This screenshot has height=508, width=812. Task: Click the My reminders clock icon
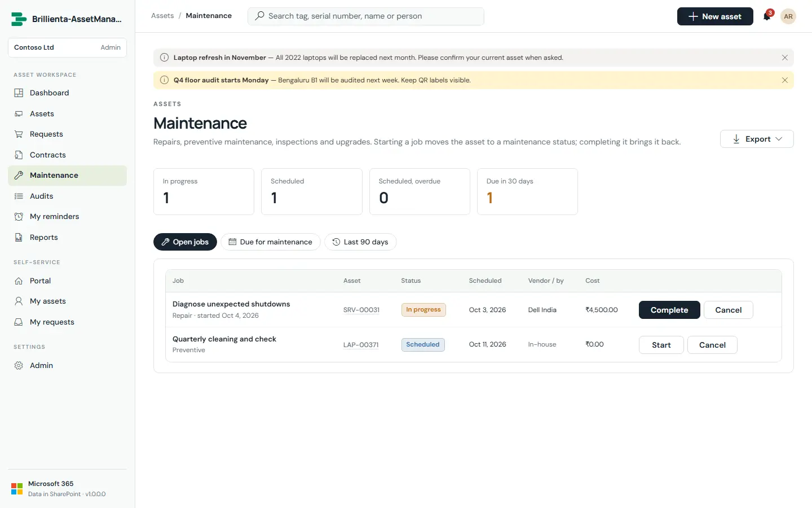point(19,217)
